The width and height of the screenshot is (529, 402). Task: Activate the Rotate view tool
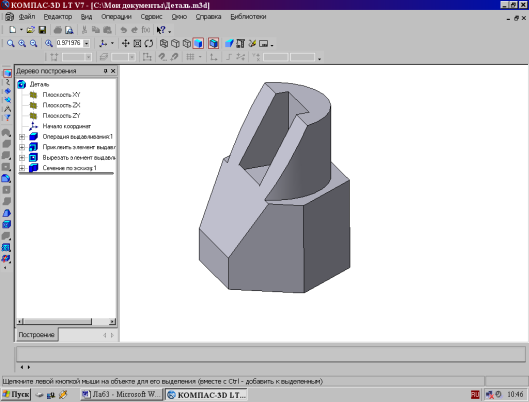click(x=148, y=44)
